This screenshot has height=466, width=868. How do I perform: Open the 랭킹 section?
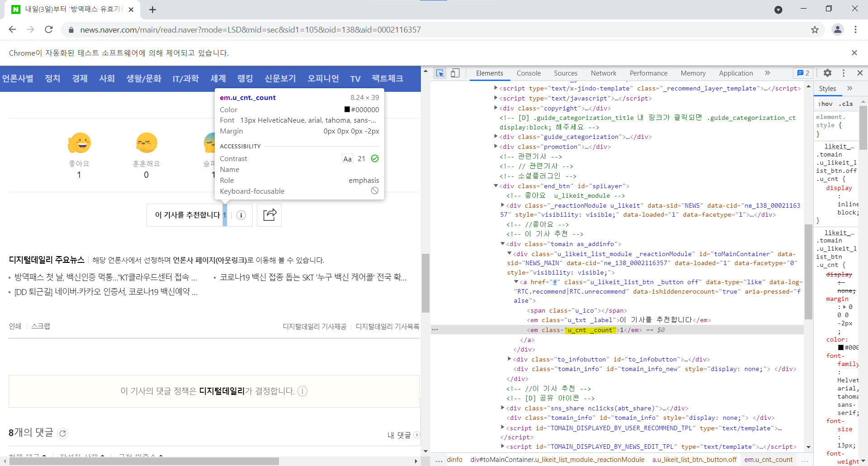point(245,79)
